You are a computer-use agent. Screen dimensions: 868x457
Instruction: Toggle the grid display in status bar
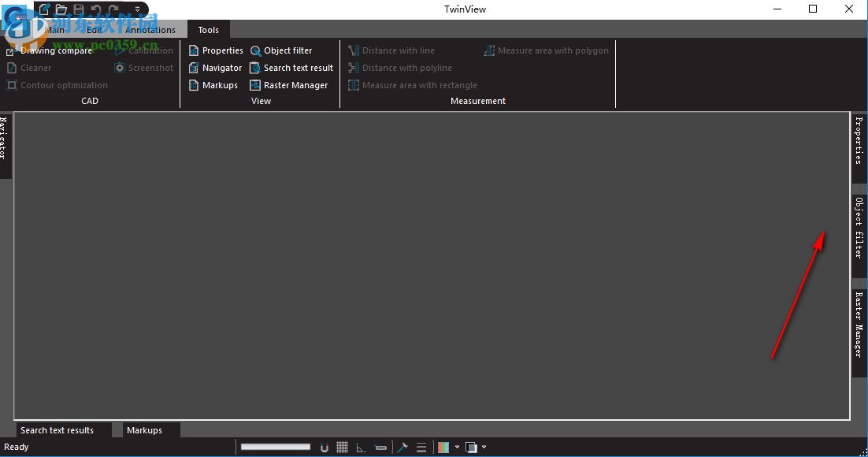(342, 447)
